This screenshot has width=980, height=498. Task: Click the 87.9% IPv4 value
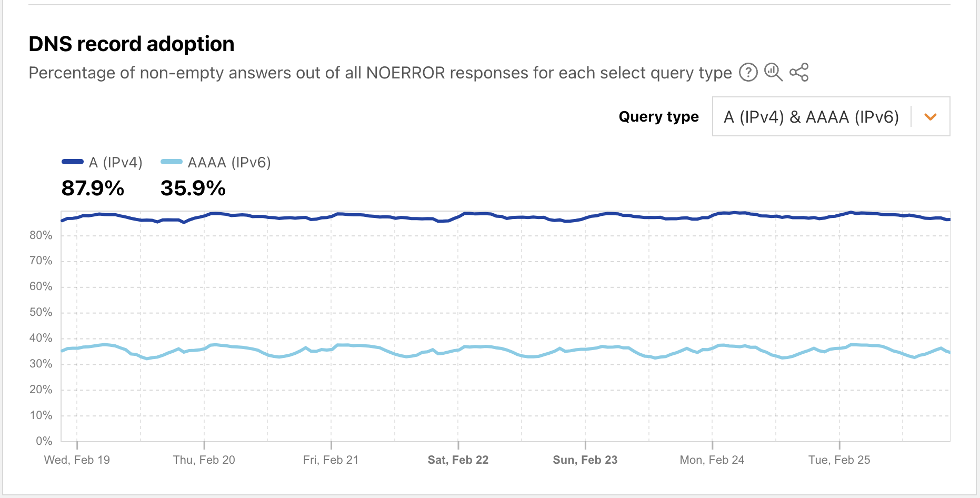click(93, 188)
